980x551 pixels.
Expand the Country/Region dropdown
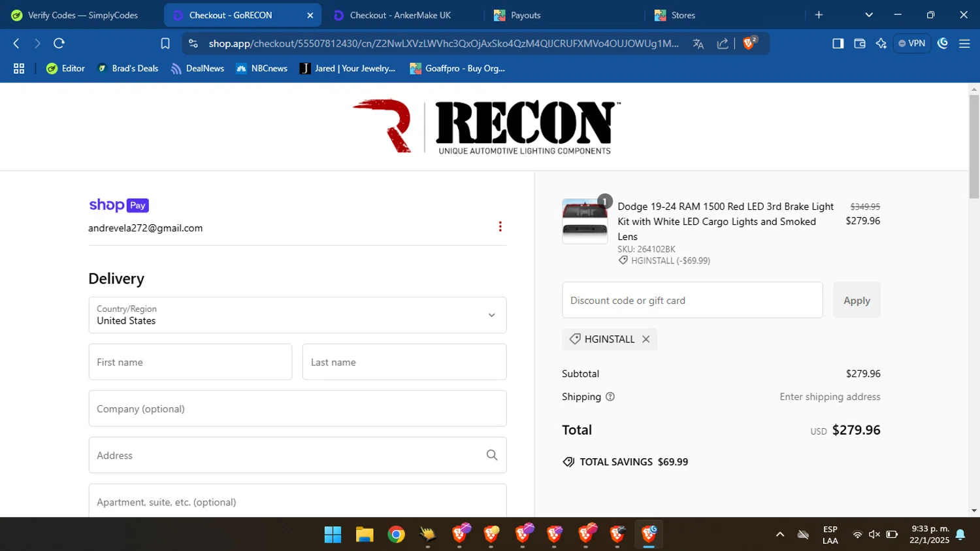[x=297, y=315]
